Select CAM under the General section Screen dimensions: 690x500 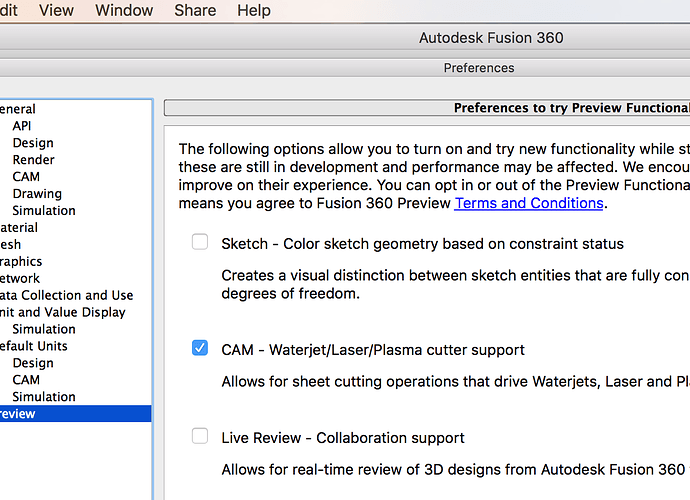[26, 177]
